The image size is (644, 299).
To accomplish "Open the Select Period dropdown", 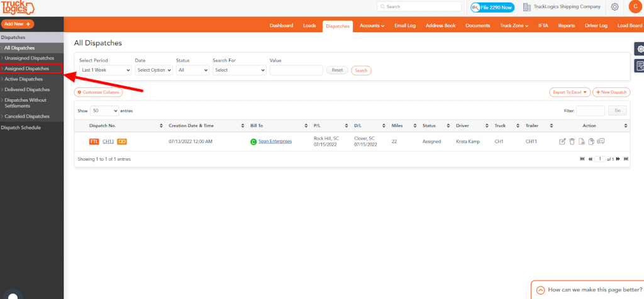I will coord(105,70).
